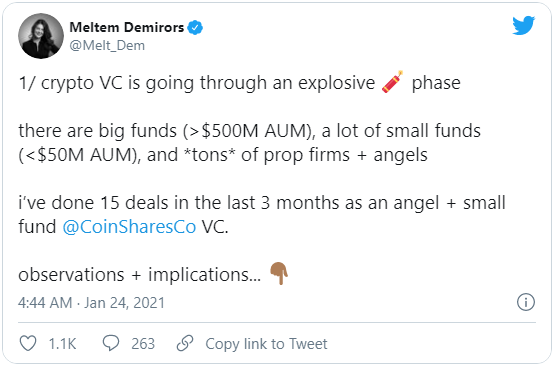Click the dynamite emoji in tweet
Image resolution: width=553 pixels, height=366 pixels.
[392, 82]
